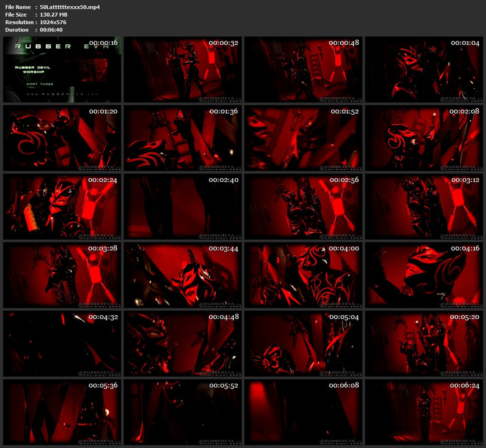Open the frame at 00:00:32
This screenshot has width=486, height=448.
(183, 69)
